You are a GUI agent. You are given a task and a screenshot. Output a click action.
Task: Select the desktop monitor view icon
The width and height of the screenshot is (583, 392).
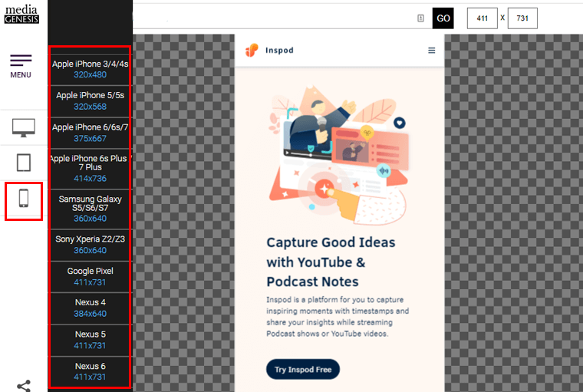coord(23,128)
